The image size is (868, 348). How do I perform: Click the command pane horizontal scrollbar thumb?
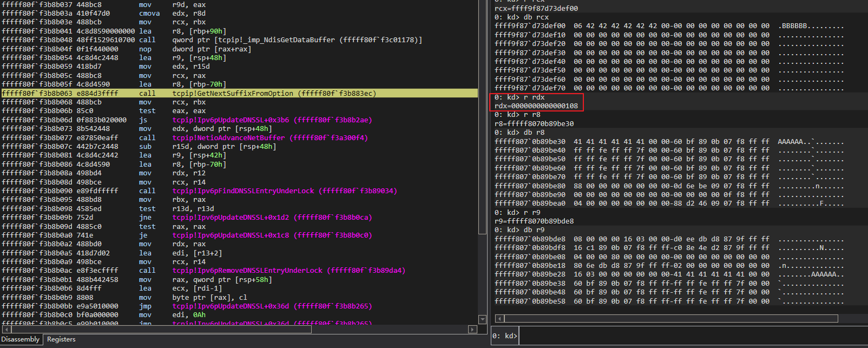671,318
